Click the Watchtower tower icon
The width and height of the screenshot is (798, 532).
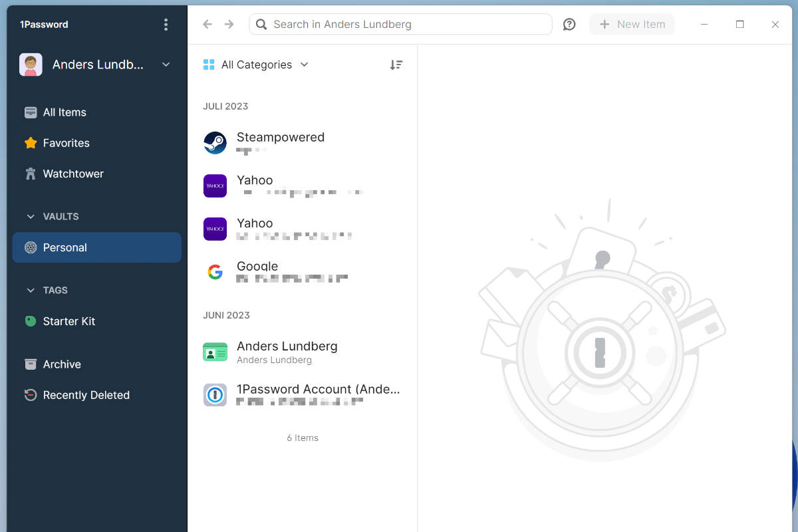[31, 174]
